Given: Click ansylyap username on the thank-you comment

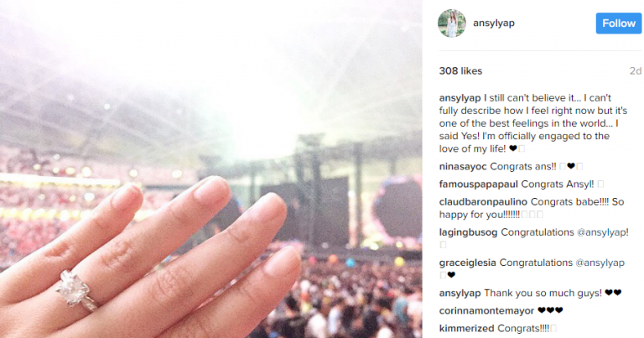Looking at the screenshot, I should pos(460,294).
